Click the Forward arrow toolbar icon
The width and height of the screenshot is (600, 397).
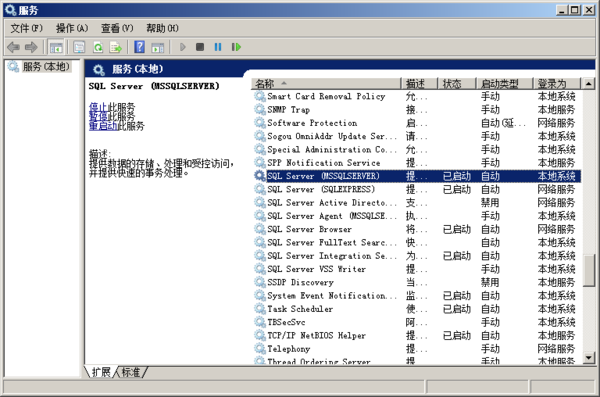31,47
